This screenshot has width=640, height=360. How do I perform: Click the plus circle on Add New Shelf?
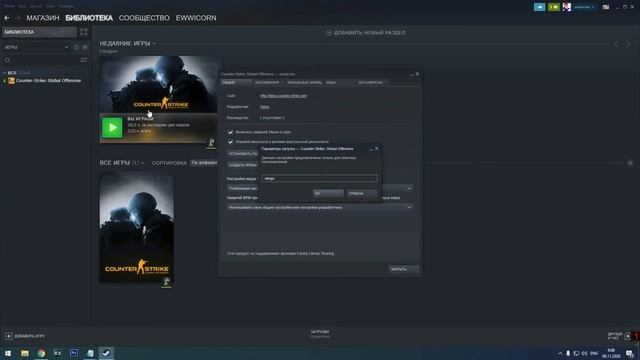point(329,33)
